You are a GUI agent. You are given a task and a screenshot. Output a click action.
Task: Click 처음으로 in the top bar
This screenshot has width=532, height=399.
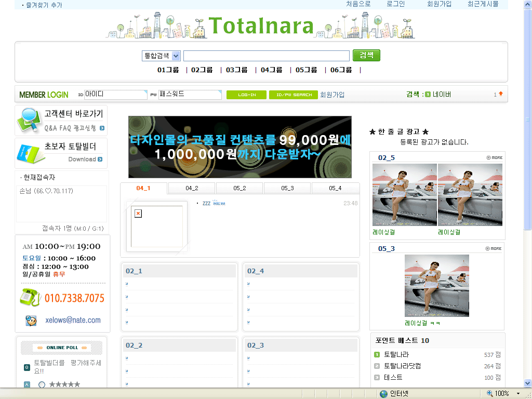358,4
